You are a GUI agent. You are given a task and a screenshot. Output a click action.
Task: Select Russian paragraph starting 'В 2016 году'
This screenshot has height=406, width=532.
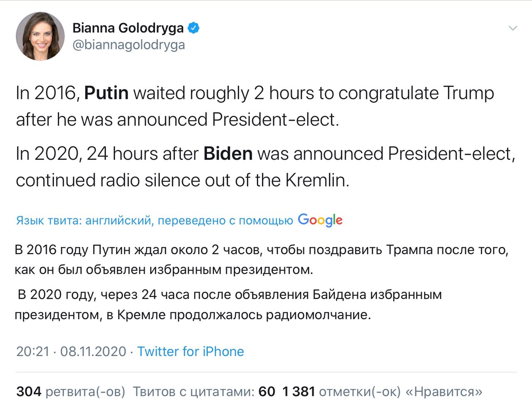pyautogui.click(x=261, y=260)
